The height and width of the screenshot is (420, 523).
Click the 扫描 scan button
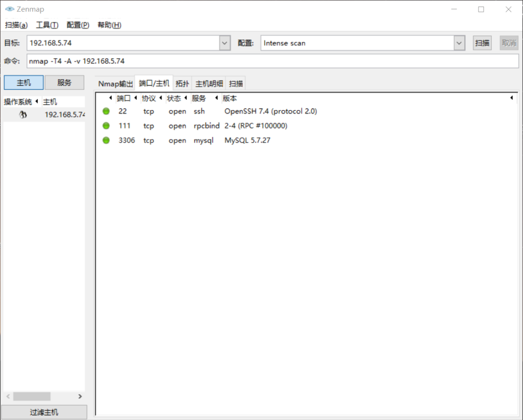point(482,43)
